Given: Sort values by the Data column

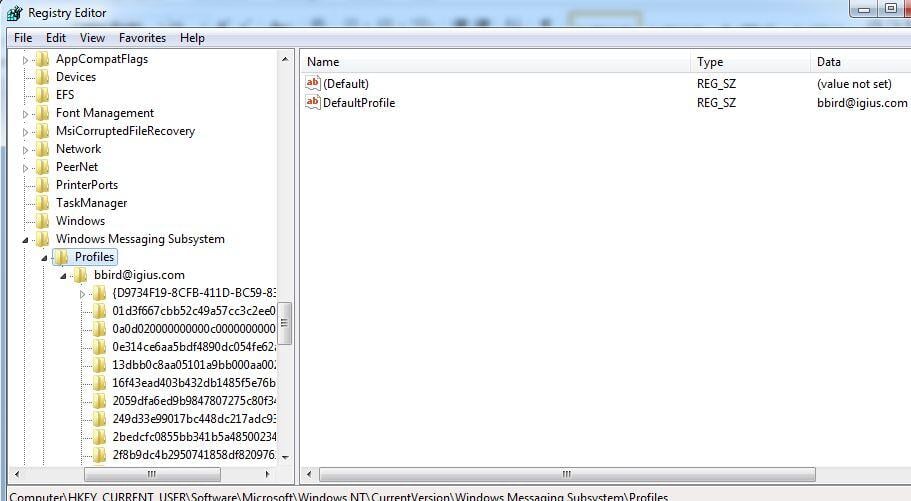Looking at the screenshot, I should click(x=860, y=62).
